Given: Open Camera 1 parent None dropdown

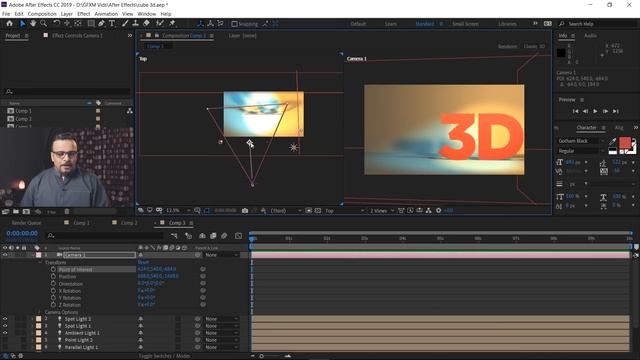Looking at the screenshot, I should [x=221, y=255].
